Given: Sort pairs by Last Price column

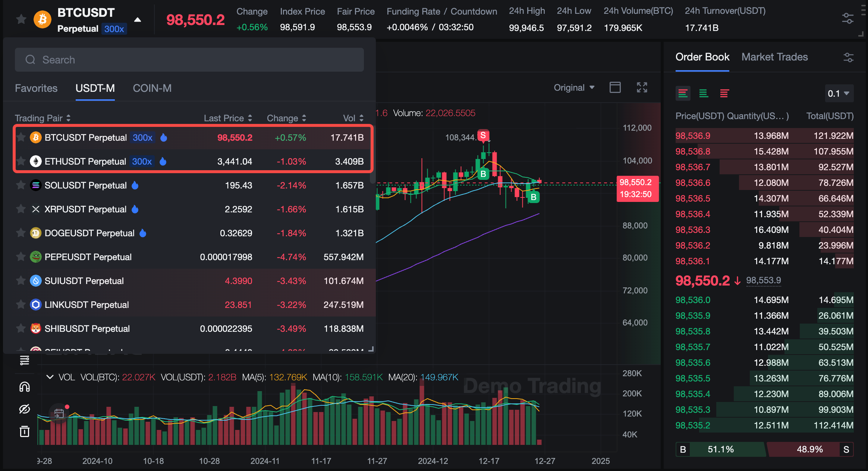Looking at the screenshot, I should click(228, 118).
